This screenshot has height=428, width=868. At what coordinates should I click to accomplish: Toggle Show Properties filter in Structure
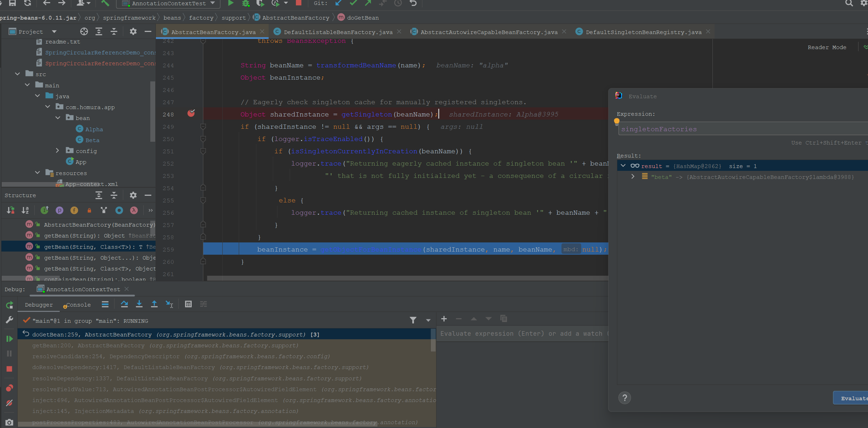point(59,210)
